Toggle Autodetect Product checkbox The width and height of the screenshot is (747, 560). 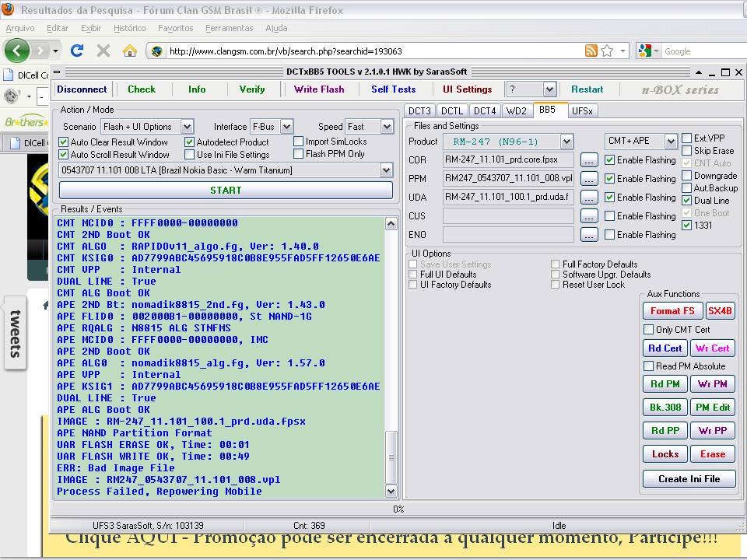tap(190, 142)
